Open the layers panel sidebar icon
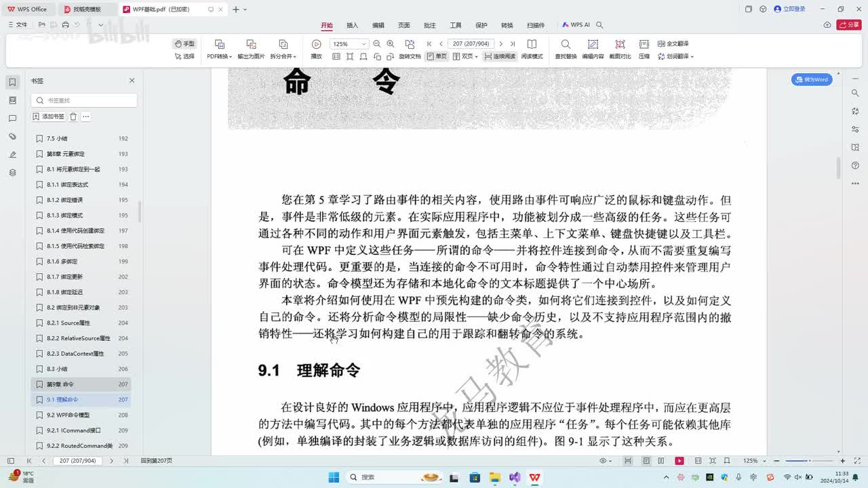The height and width of the screenshot is (488, 868). point(12,173)
